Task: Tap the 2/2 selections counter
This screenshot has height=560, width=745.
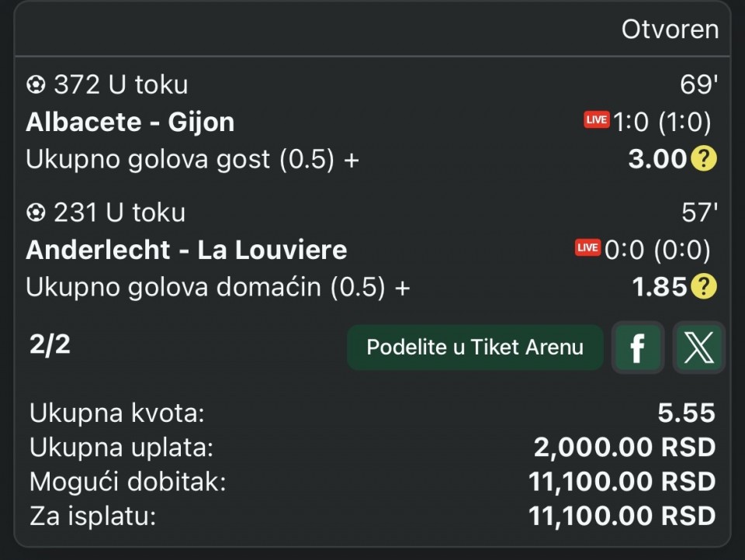Action: coord(50,345)
